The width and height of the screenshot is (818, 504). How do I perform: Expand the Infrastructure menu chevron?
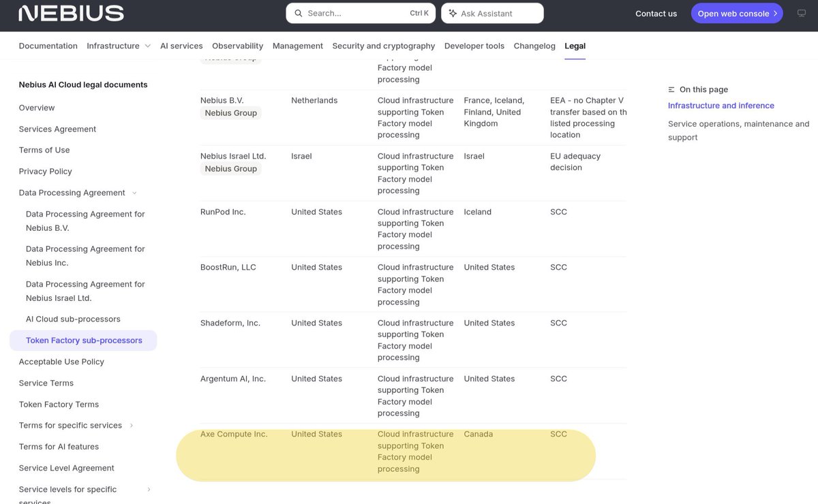point(147,46)
